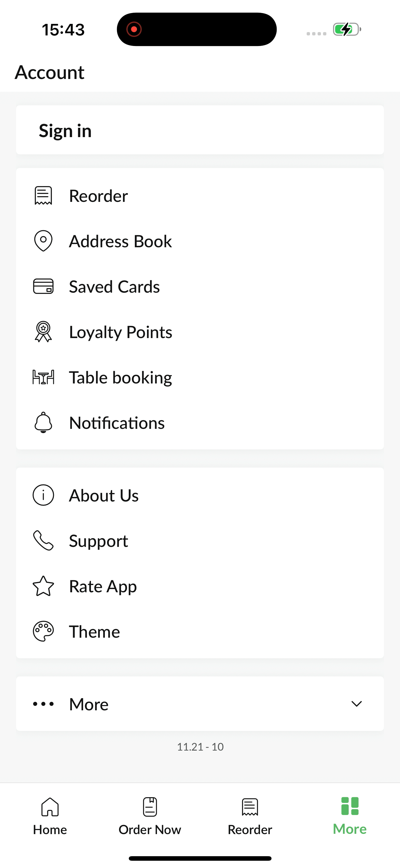The image size is (400, 868).
Task: Open Address Book via the pin icon
Action: click(43, 241)
